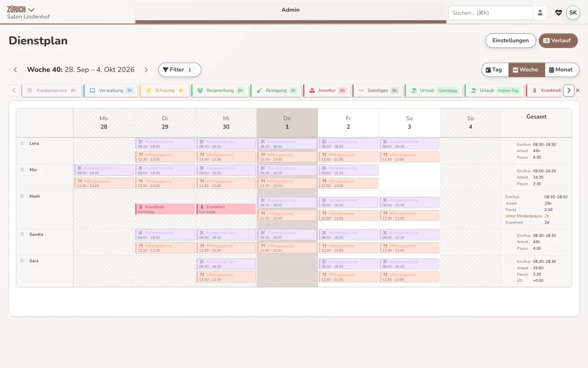Open Sara's Wednesday Mittagspause block
This screenshot has width=588, height=368.
coord(226,277)
